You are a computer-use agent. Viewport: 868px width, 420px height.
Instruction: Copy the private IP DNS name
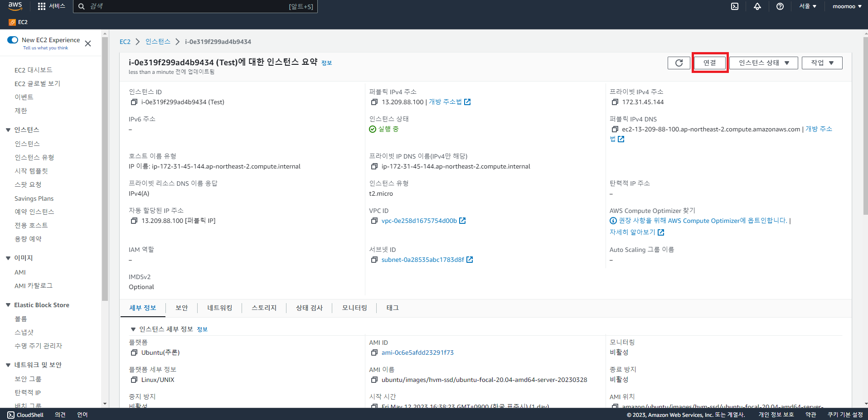tap(374, 166)
